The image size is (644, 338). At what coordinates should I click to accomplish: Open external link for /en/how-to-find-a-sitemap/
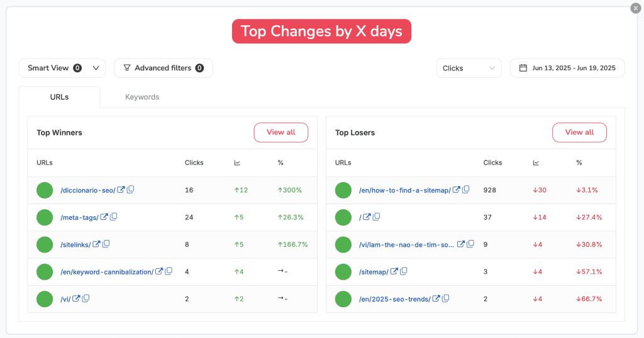pos(457,190)
